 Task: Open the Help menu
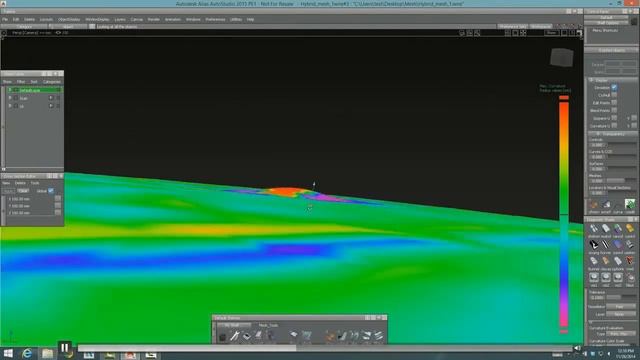click(250, 19)
